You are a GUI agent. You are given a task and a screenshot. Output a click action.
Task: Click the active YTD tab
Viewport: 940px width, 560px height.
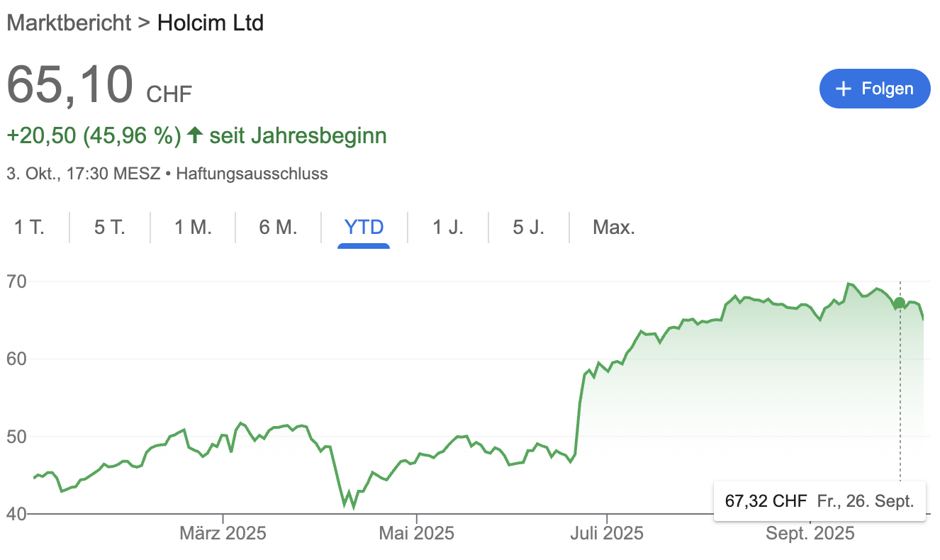(364, 228)
